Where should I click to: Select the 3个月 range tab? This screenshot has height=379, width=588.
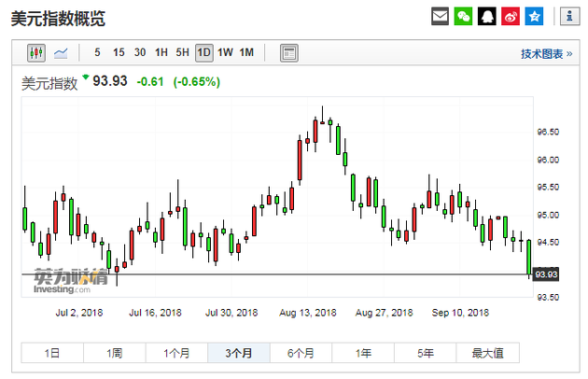[x=238, y=353]
